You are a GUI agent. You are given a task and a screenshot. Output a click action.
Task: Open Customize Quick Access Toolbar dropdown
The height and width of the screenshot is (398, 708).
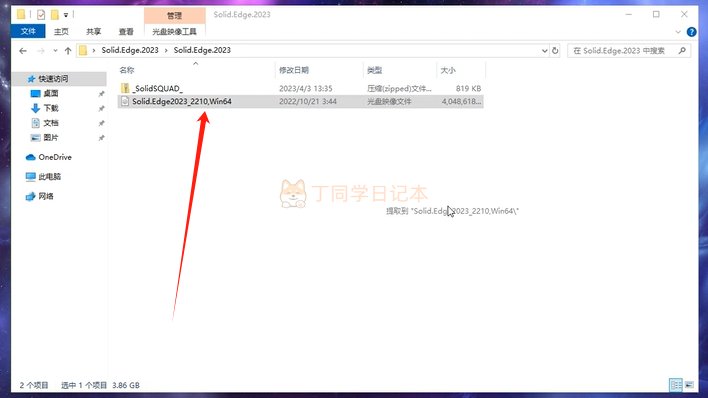coord(66,15)
